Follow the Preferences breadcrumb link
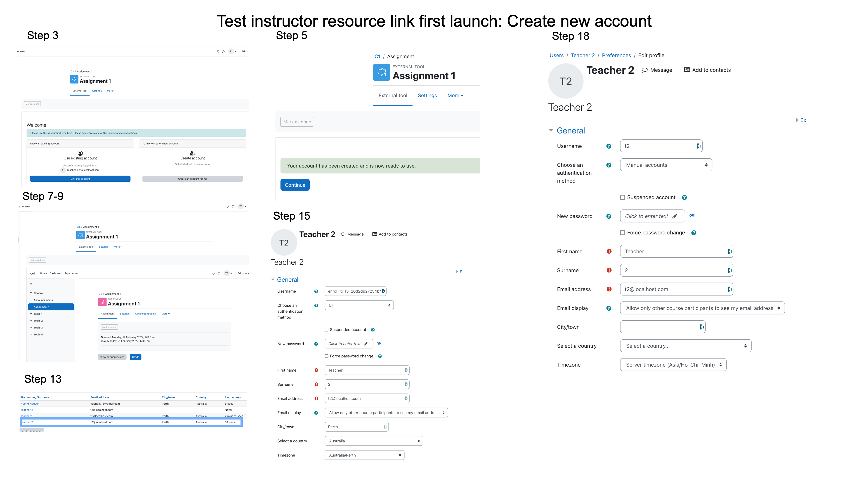The height and width of the screenshot is (488, 868). point(616,55)
